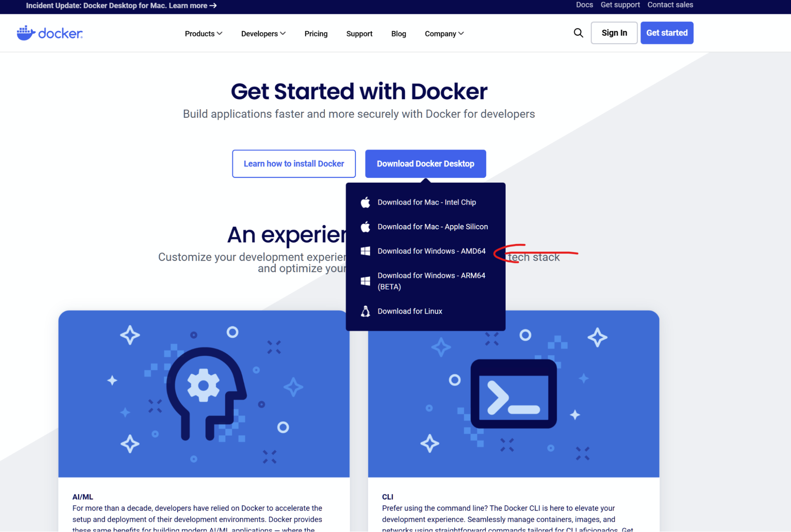Click the 'Build applications faster' subtitle
This screenshot has height=532, width=791.
[359, 114]
